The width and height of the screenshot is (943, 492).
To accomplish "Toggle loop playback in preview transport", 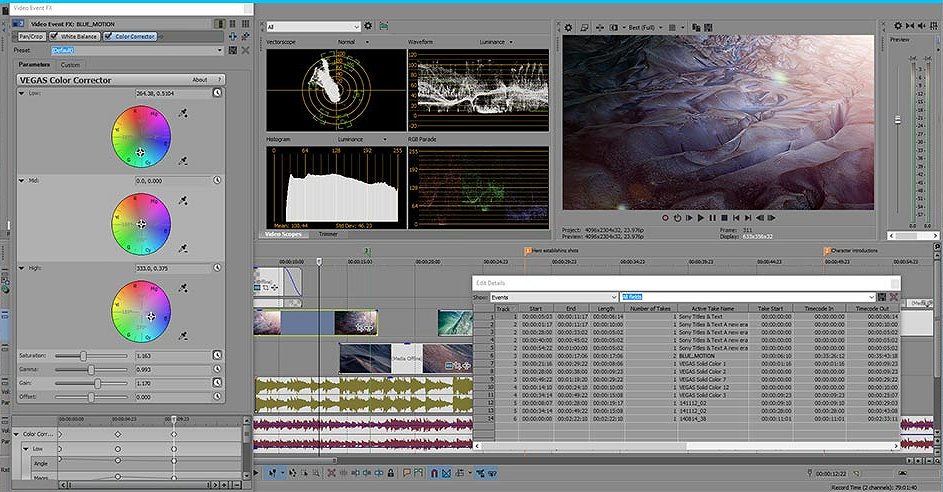I will pyautogui.click(x=677, y=218).
